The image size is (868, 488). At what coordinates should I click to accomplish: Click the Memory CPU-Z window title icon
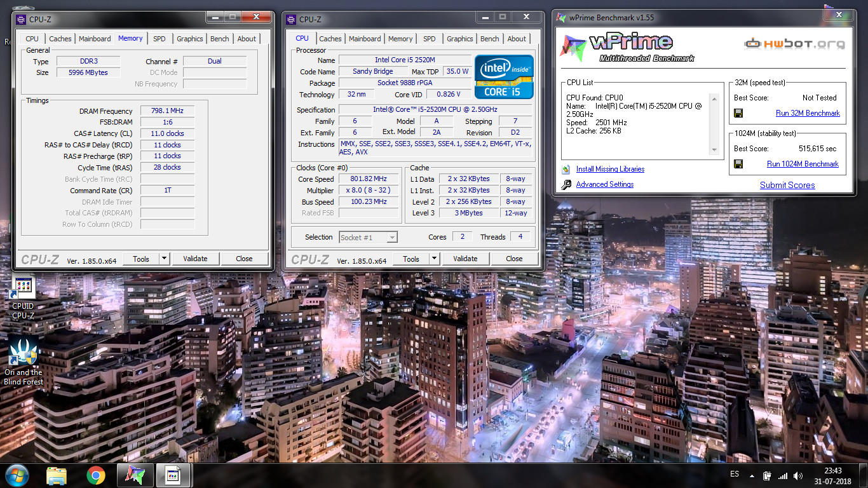[x=21, y=19]
